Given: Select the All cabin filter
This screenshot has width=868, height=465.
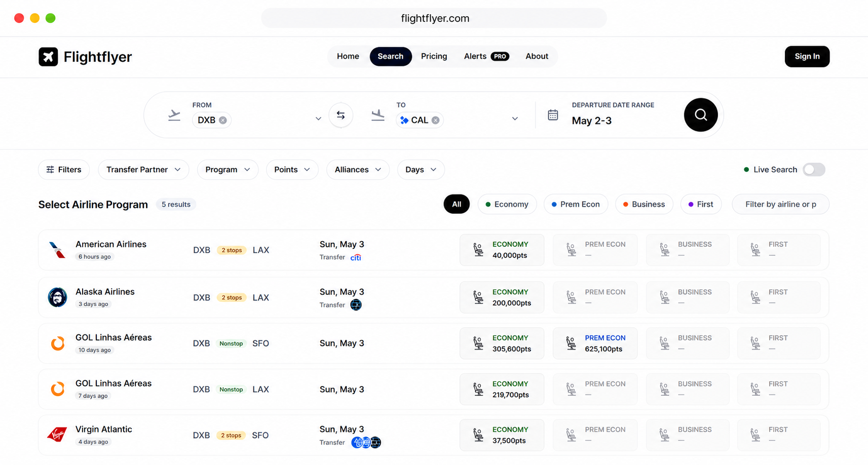Looking at the screenshot, I should tap(457, 204).
